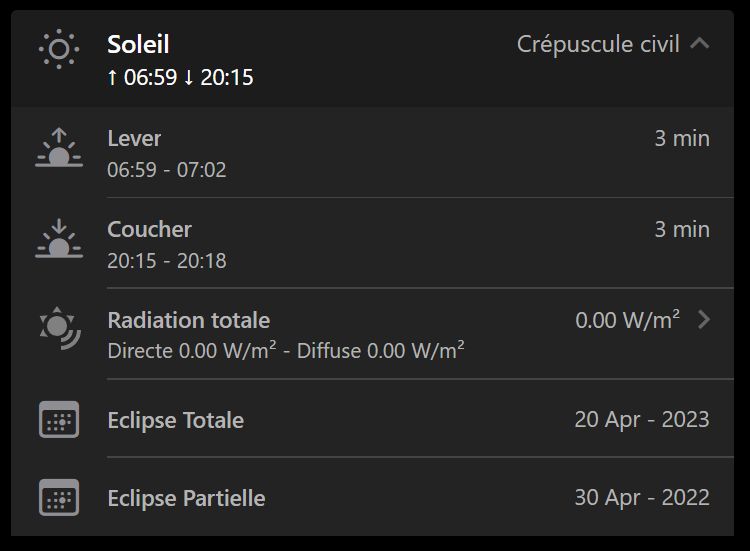Image resolution: width=750 pixels, height=551 pixels.
Task: Open the Eclipse Totale entry
Action: (x=175, y=420)
